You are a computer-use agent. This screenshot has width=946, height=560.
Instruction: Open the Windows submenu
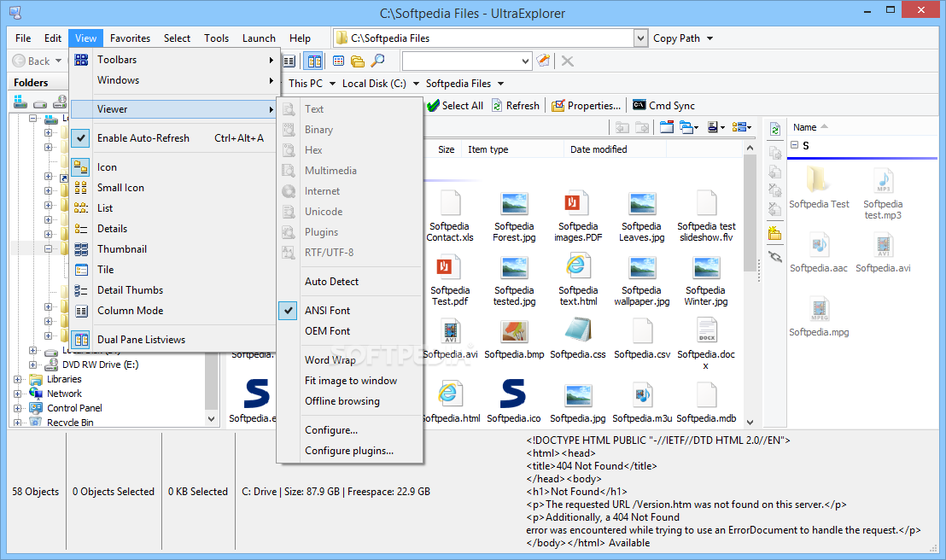(173, 80)
